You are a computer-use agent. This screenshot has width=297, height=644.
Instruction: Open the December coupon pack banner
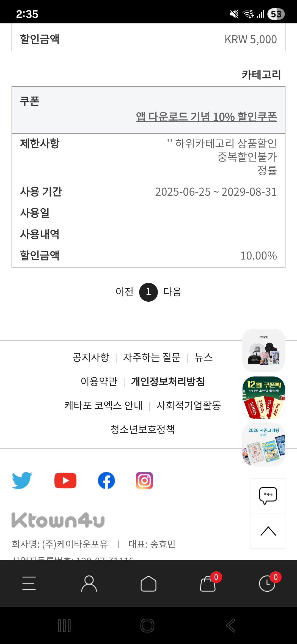coord(263,398)
